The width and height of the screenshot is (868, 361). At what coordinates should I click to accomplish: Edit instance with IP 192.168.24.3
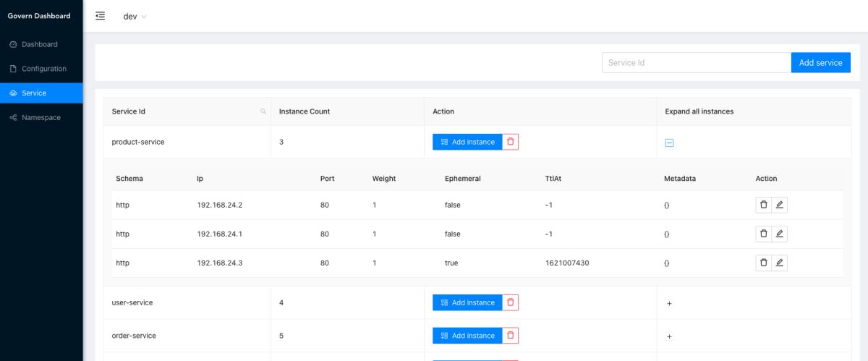779,263
